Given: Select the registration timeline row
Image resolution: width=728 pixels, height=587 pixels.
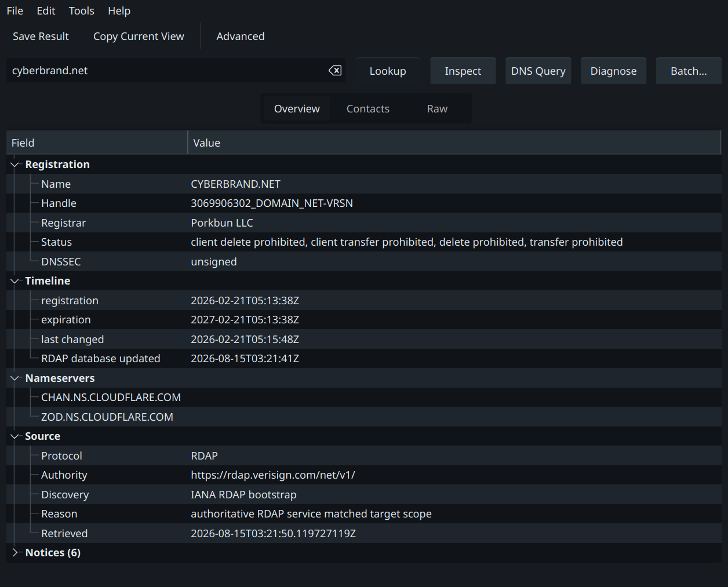Looking at the screenshot, I should click(364, 301).
